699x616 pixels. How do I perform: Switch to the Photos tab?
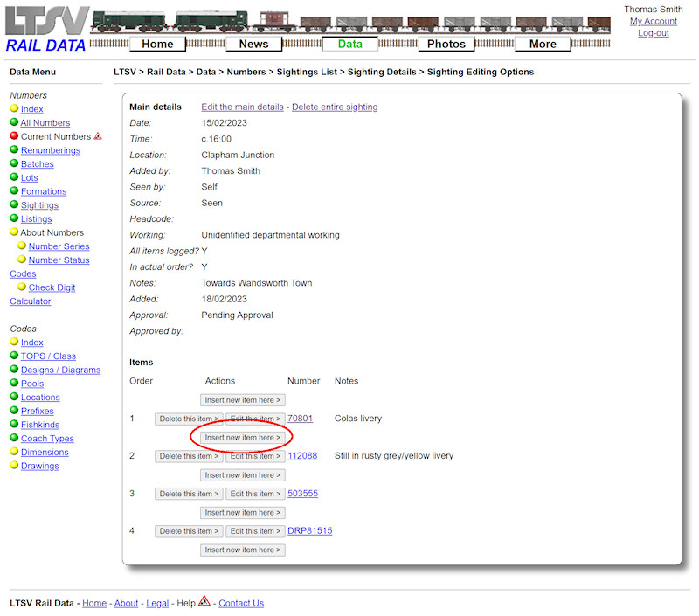446,43
